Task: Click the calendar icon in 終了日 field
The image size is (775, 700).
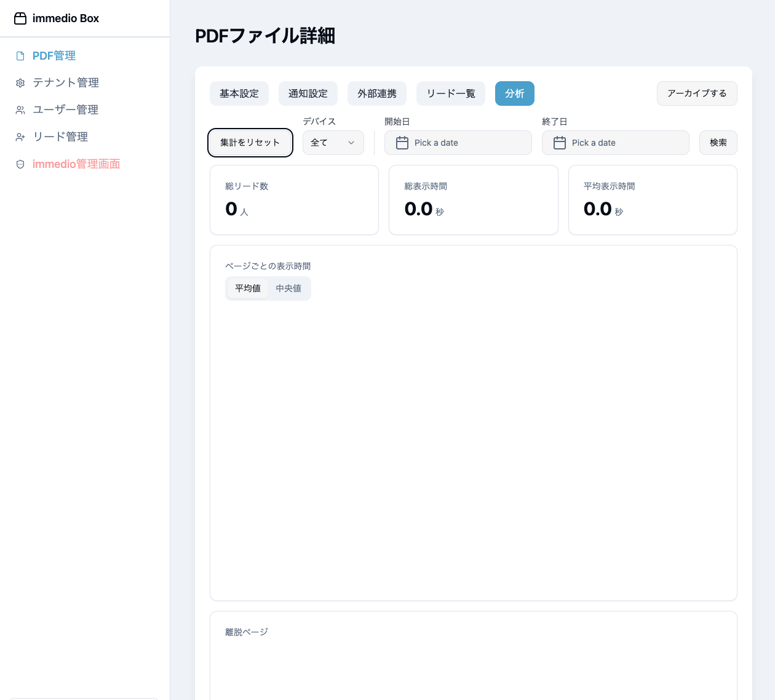Action: tap(560, 143)
